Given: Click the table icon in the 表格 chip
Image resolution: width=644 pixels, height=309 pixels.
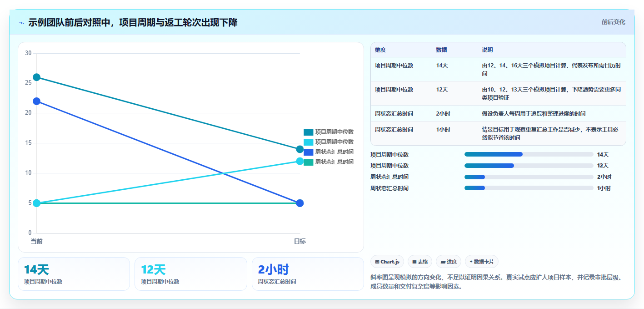Looking at the screenshot, I should [x=414, y=262].
